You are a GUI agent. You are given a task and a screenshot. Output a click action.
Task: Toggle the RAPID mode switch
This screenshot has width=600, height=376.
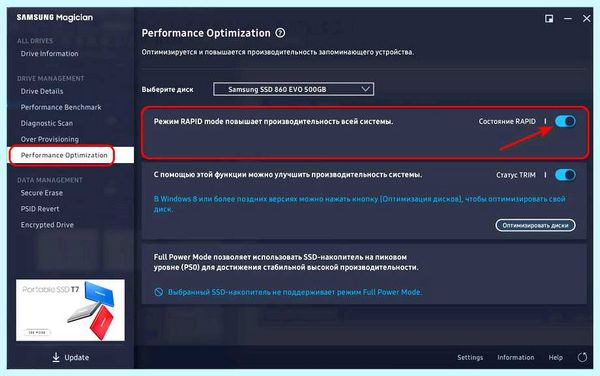point(565,121)
